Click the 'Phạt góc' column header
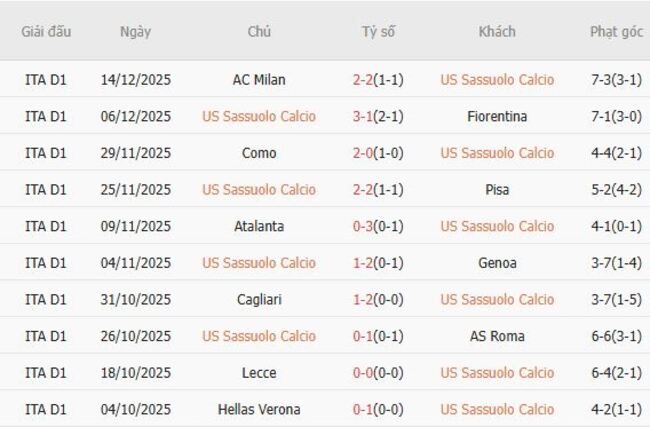The height and width of the screenshot is (427, 650). point(616,31)
